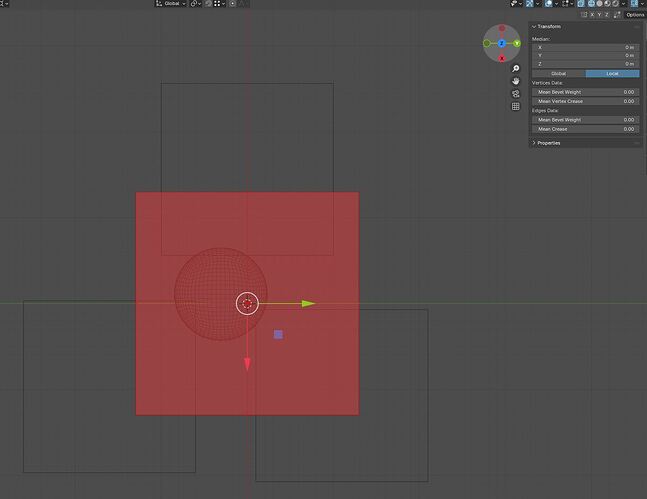Open the selectability and visibility dropdown

tap(516, 4)
